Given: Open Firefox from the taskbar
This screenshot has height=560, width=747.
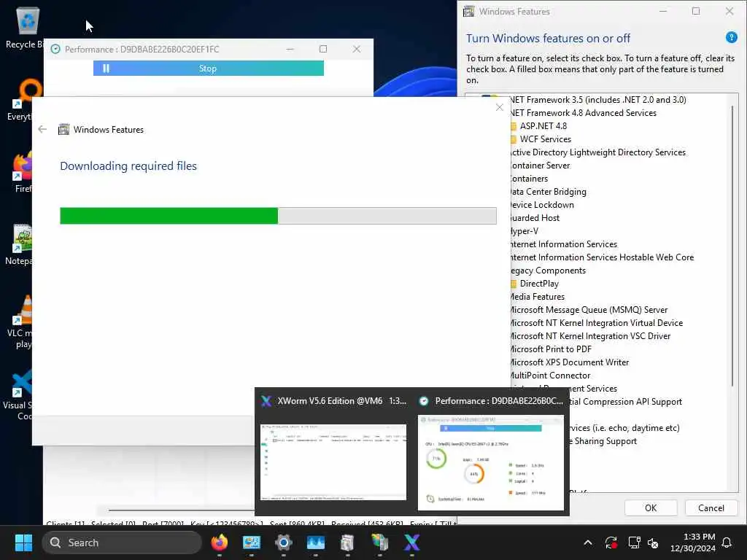Looking at the screenshot, I should (219, 542).
